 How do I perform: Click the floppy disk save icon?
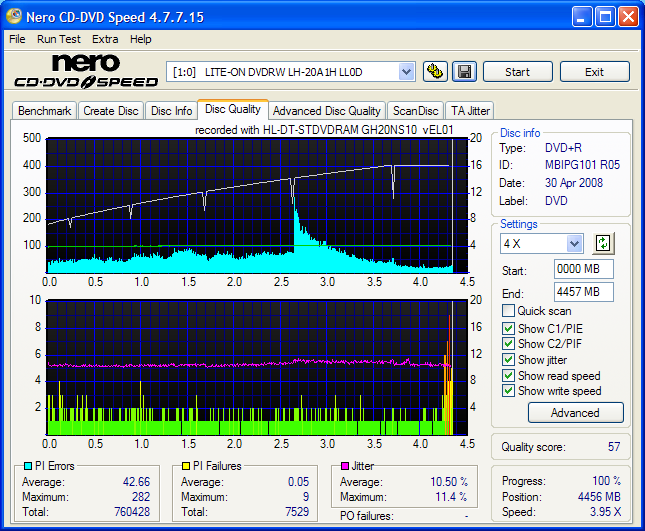(x=464, y=71)
